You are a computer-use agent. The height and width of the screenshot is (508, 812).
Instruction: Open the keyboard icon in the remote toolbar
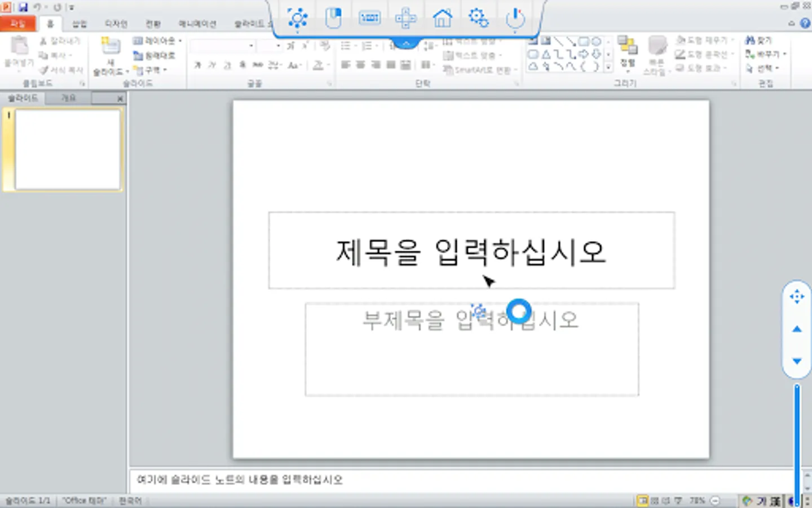click(369, 18)
